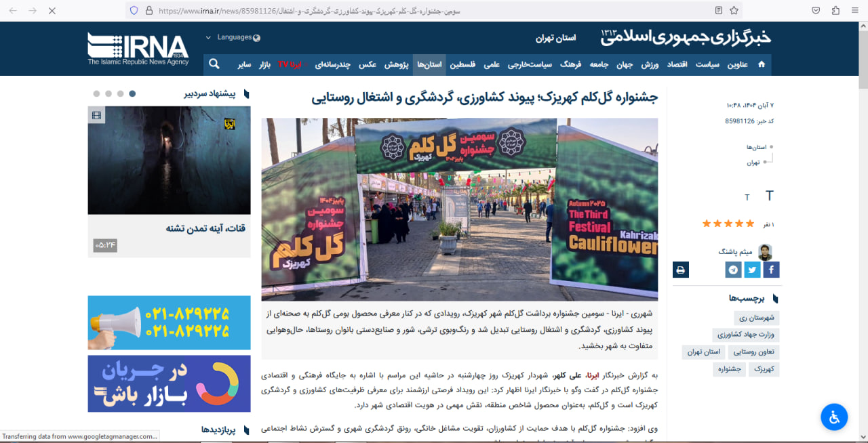Click the کهریزک tag link
868x443 pixels.
pos(764,369)
